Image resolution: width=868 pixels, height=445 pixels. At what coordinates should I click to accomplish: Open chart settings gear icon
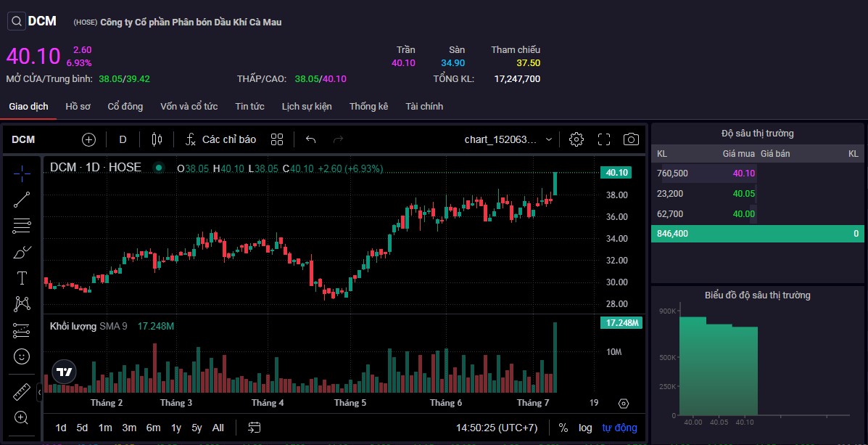pyautogui.click(x=576, y=139)
